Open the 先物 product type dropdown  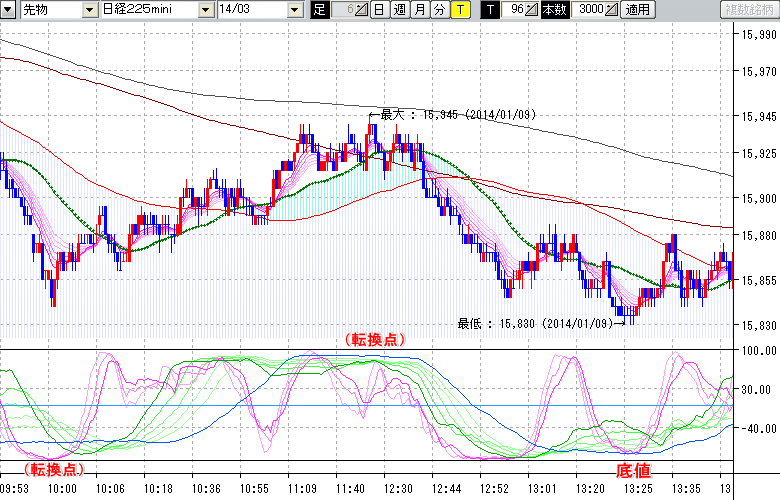(90, 10)
